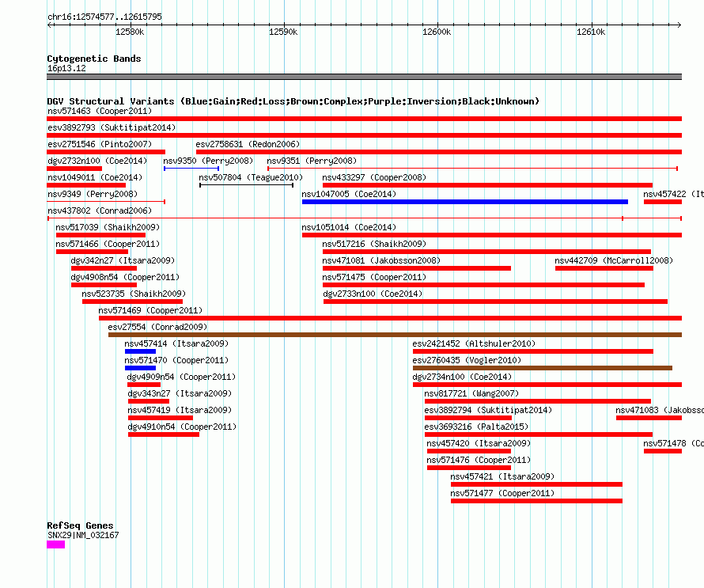This screenshot has height=588, width=704.
Task: Select nsv471081 (Jakobsson2008) label
Action: [x=381, y=260]
